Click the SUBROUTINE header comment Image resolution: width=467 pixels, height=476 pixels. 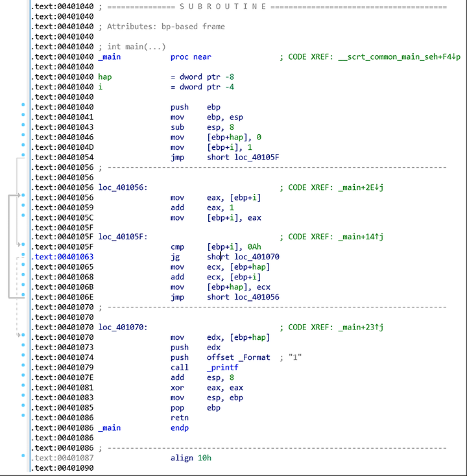point(223,6)
